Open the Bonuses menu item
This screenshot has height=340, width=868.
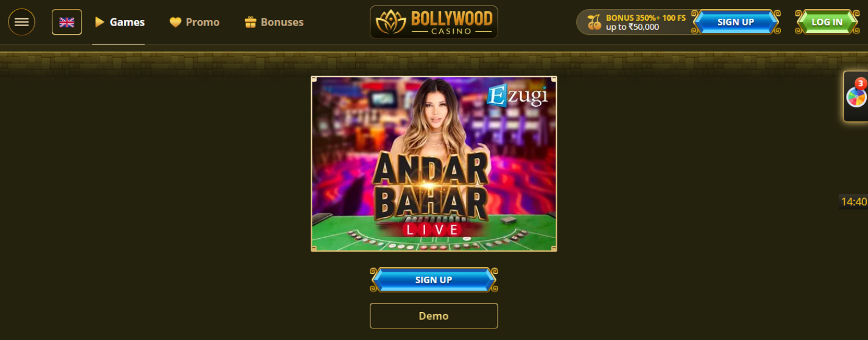274,22
